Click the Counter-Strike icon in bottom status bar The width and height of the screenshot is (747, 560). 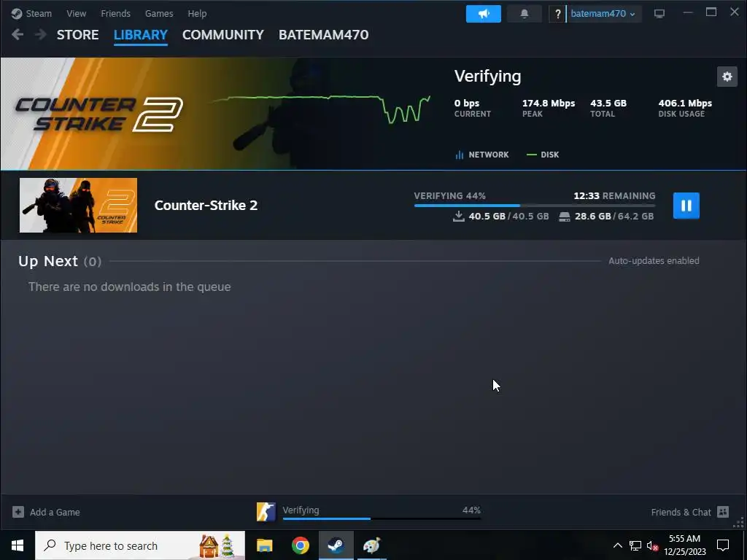tap(266, 512)
